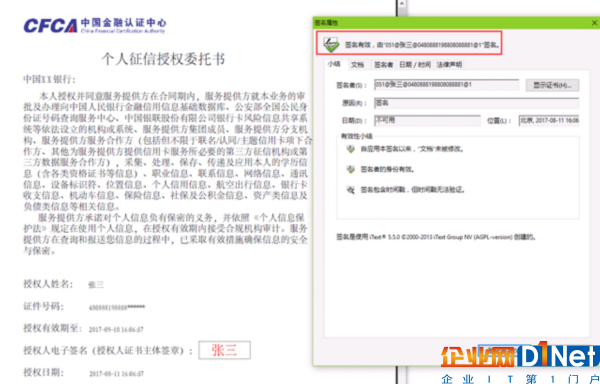This screenshot has width=600, height=384.
Task: Click the 授权有效期至 date value 2017-09-10
Action: tap(116, 329)
